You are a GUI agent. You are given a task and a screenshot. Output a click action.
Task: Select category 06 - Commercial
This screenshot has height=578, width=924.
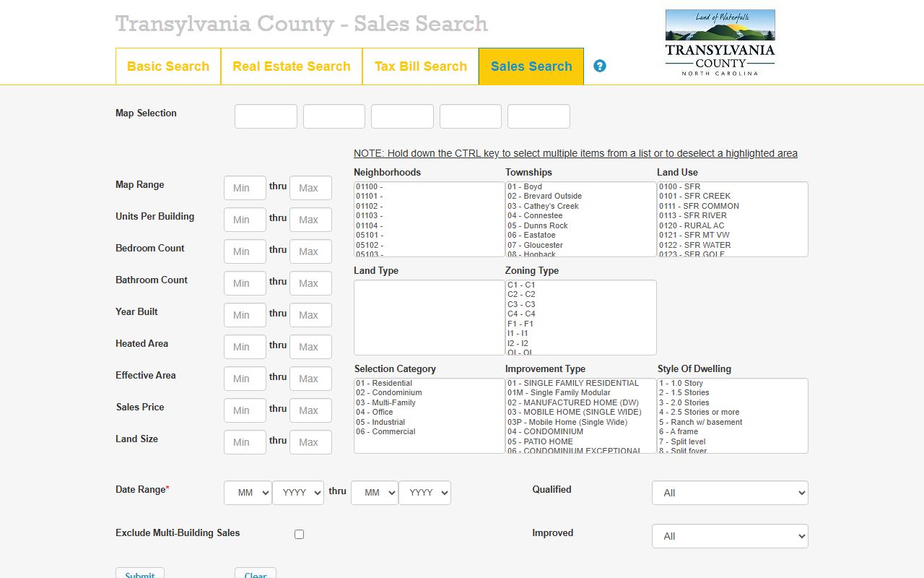pos(429,431)
